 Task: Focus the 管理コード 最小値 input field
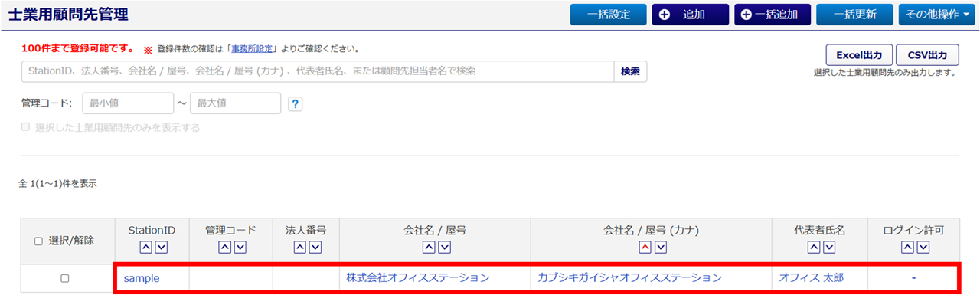pyautogui.click(x=128, y=103)
